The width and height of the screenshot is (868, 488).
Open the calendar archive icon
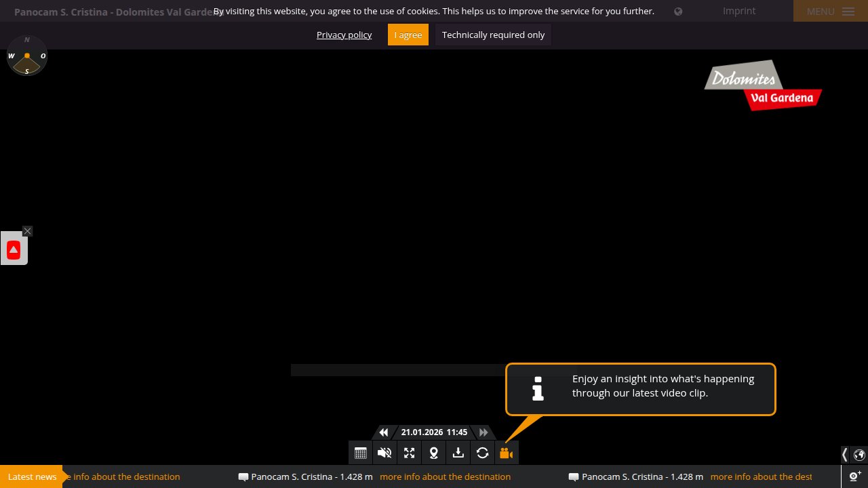point(361,453)
